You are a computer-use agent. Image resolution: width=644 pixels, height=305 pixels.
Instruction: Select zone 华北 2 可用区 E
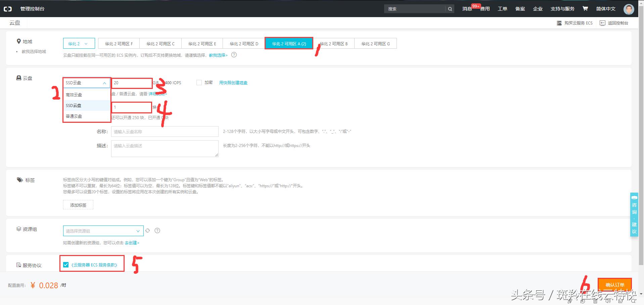click(x=202, y=44)
